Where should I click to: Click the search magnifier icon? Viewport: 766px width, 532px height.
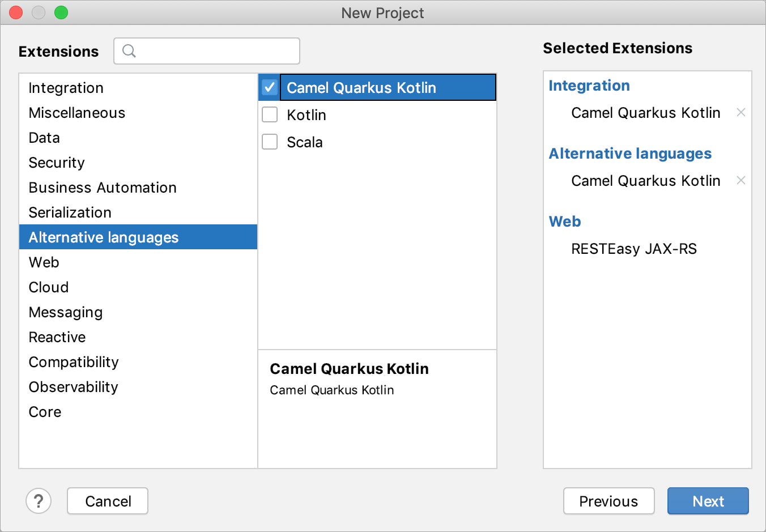click(x=129, y=51)
